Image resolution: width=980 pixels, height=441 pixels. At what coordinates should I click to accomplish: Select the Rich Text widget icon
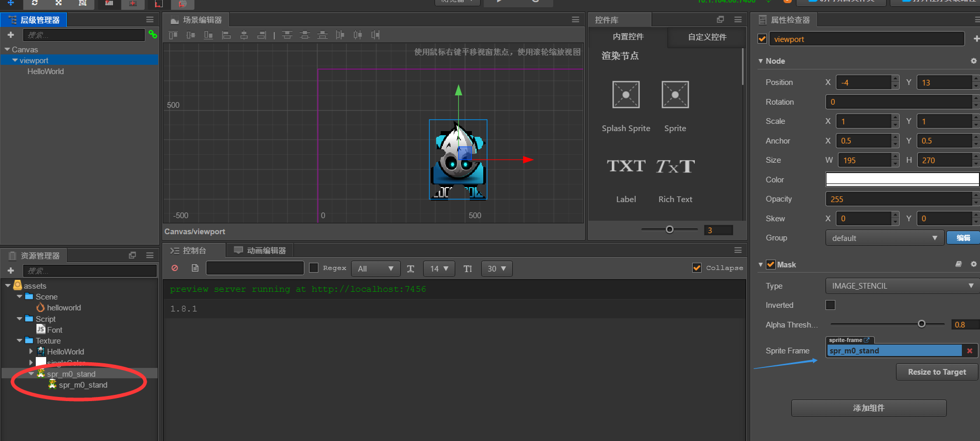tap(675, 166)
